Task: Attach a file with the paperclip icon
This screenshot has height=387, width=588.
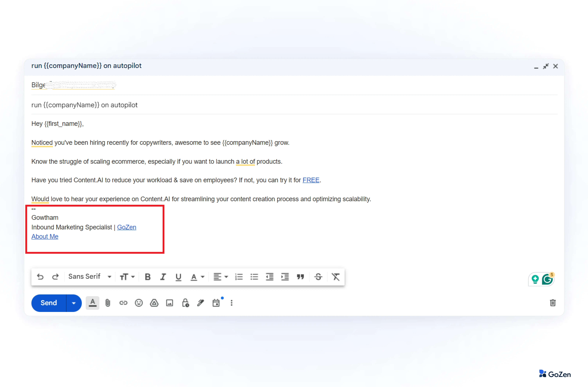Action: point(108,303)
